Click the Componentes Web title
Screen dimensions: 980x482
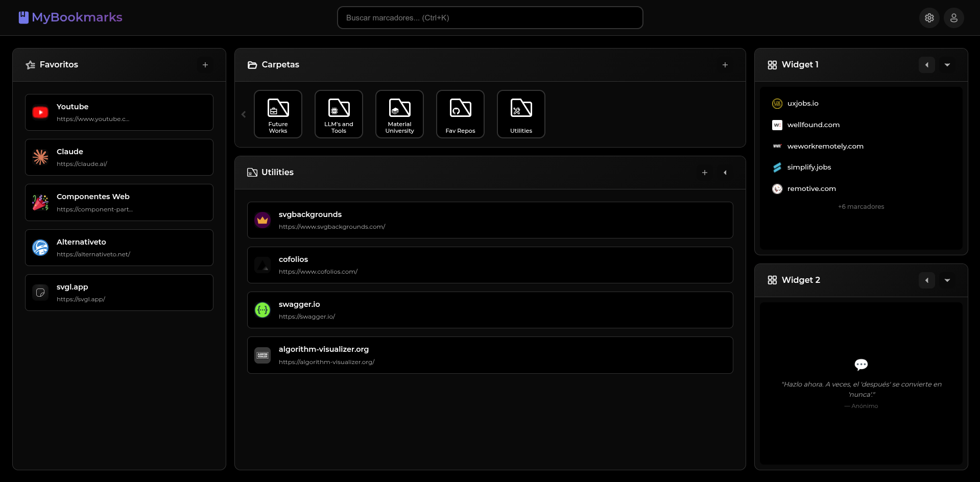[93, 197]
